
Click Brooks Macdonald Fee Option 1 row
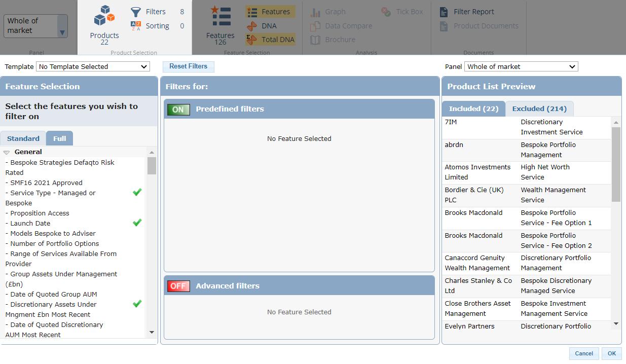526,218
